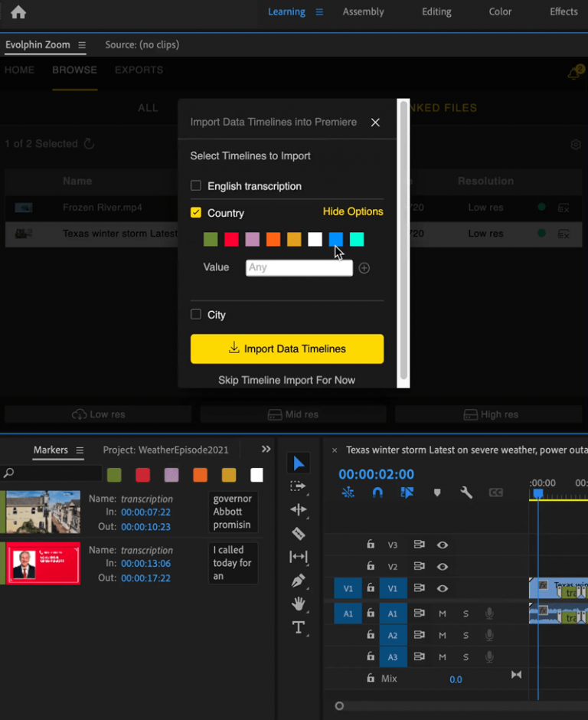
Task: Click the add value plus icon
Action: tap(364, 268)
